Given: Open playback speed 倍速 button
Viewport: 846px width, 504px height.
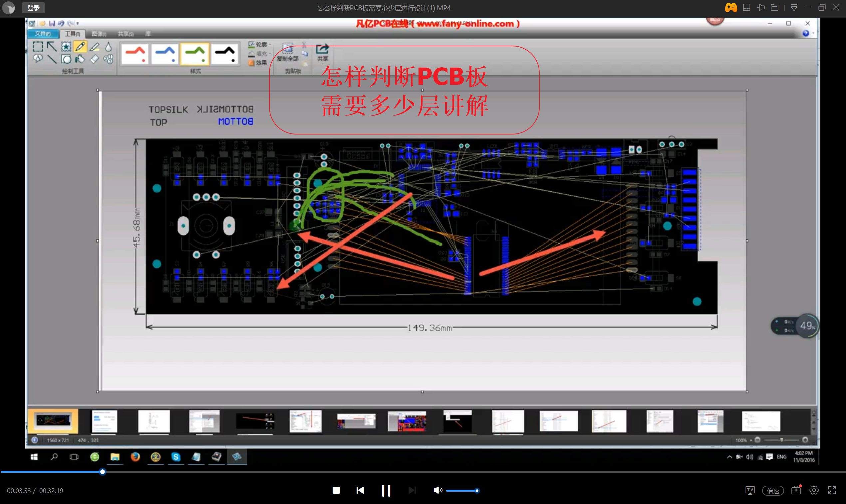Looking at the screenshot, I should pyautogui.click(x=773, y=491).
